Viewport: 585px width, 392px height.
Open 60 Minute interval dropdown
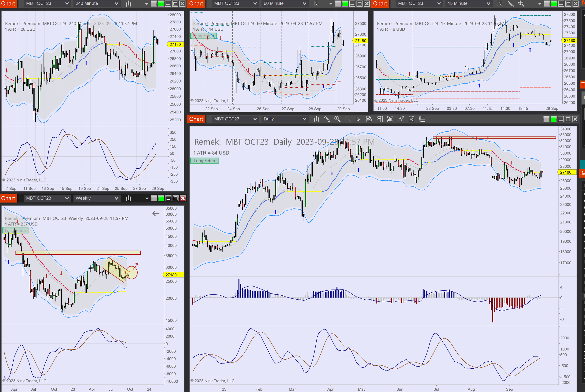[285, 4]
